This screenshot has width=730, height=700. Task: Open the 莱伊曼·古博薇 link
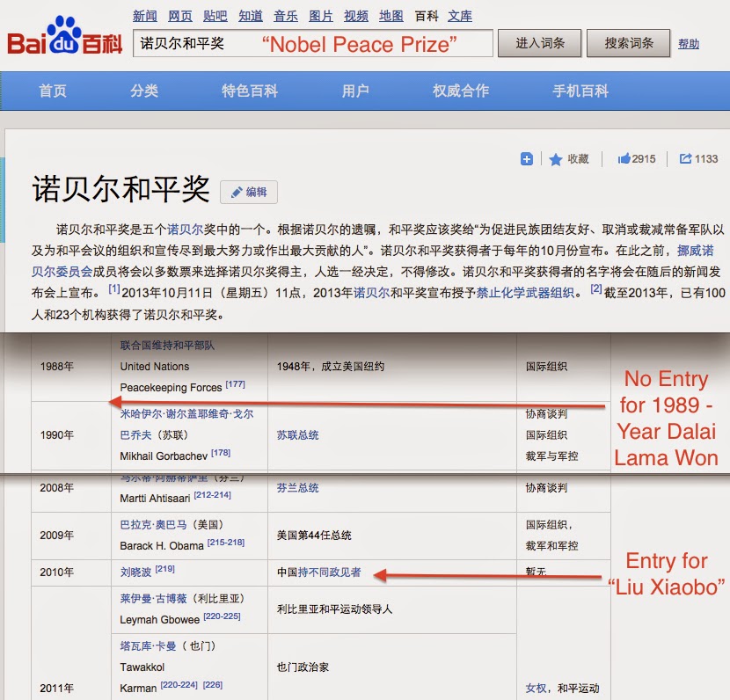[153, 599]
